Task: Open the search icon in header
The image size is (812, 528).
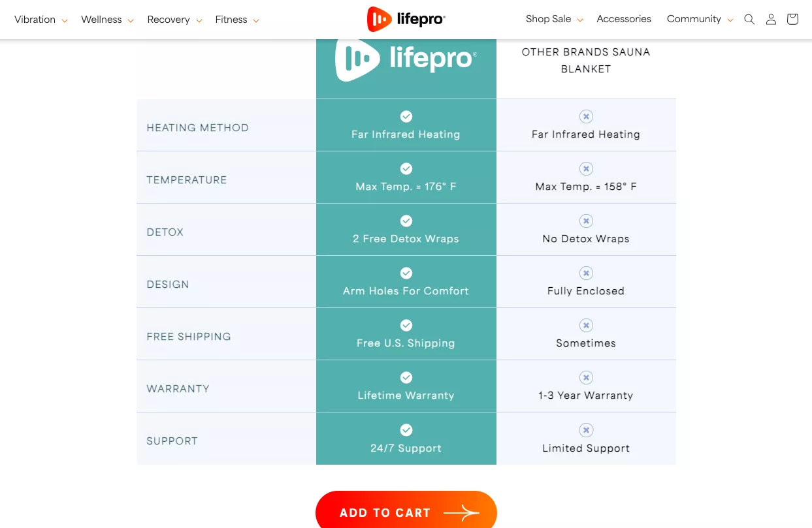Action: [749, 20]
